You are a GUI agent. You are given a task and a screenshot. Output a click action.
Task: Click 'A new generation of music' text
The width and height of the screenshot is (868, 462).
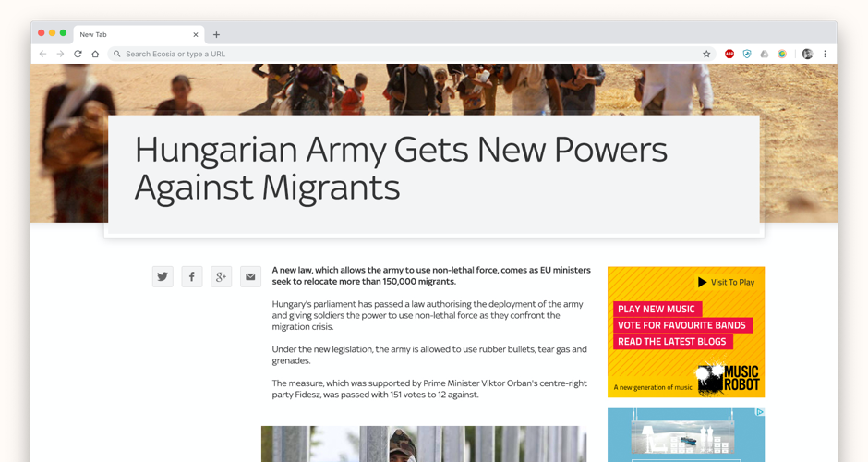pyautogui.click(x=653, y=387)
